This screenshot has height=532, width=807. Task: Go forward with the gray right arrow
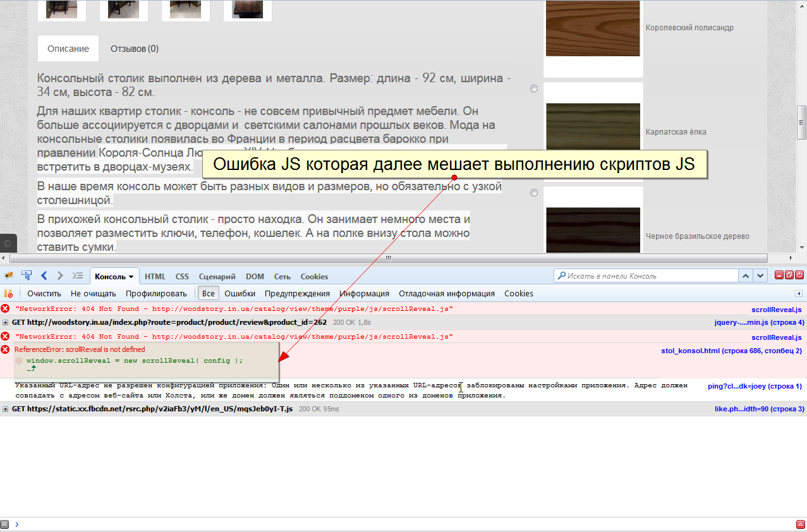pyautogui.click(x=61, y=275)
